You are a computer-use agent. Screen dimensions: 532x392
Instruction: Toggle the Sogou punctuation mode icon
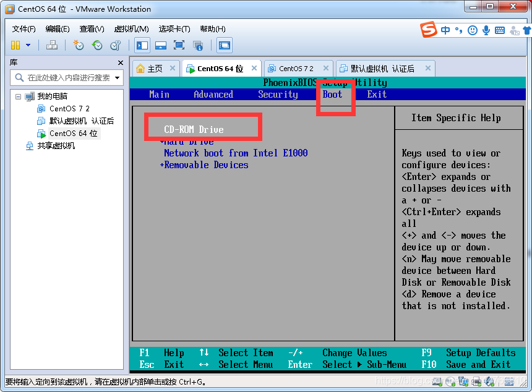458,30
